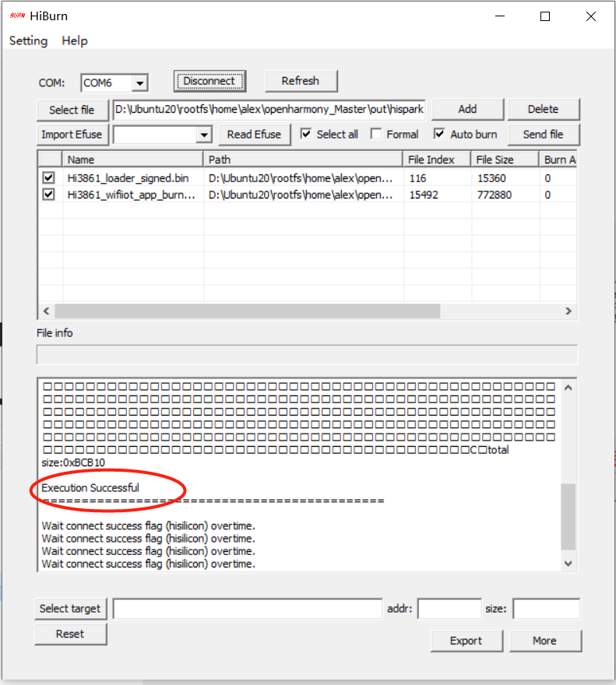The image size is (616, 685).
Task: Select the Hi3861_wifiiot_app_burn file name
Action: 131,195
